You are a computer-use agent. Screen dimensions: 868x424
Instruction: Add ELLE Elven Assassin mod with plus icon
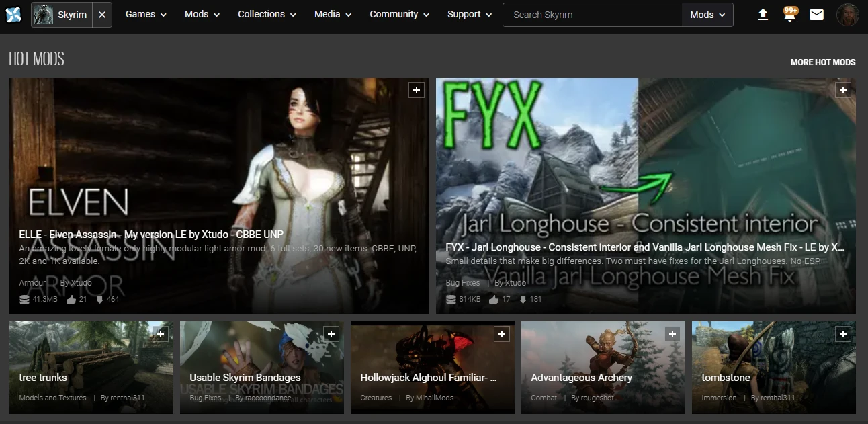[417, 90]
